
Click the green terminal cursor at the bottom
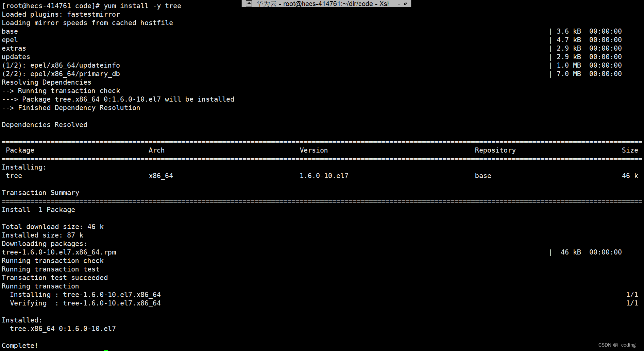pyautogui.click(x=106, y=350)
